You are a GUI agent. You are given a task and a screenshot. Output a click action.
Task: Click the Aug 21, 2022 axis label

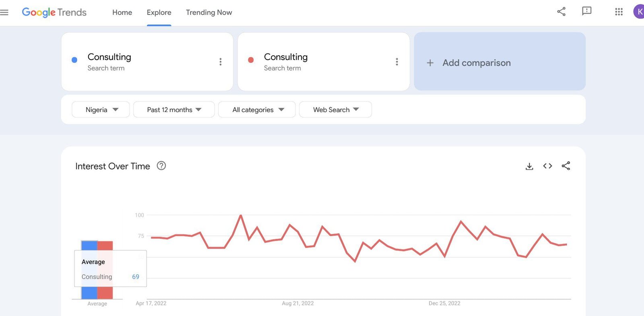point(298,304)
